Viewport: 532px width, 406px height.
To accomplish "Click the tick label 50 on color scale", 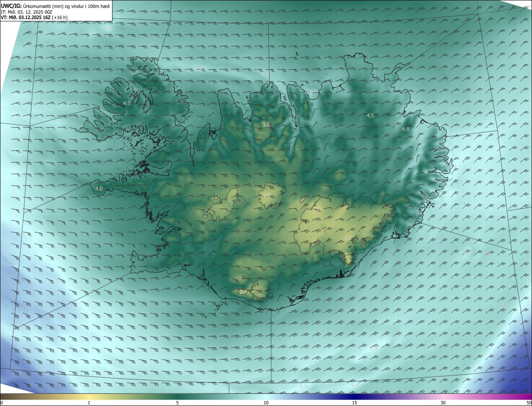I will (529, 403).
